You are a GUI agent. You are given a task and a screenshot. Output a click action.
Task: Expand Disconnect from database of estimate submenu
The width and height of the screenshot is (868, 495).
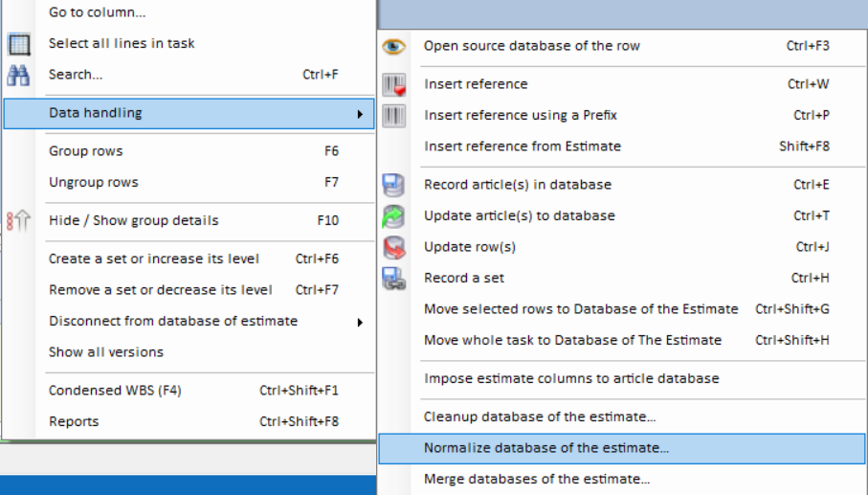(360, 322)
